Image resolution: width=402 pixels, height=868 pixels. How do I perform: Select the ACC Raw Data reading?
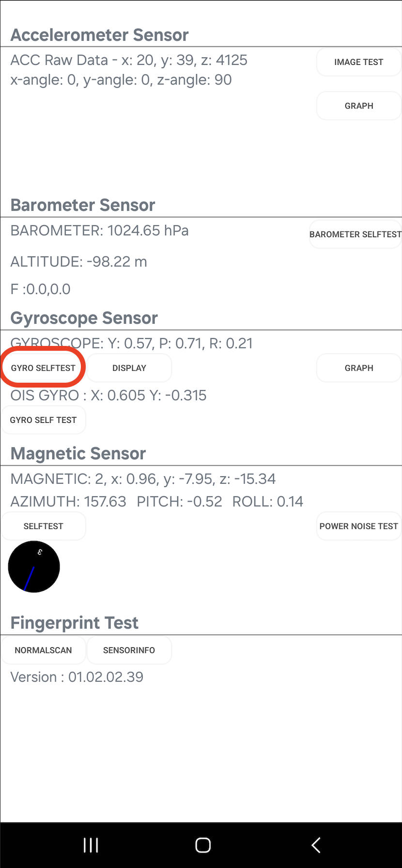point(129,60)
